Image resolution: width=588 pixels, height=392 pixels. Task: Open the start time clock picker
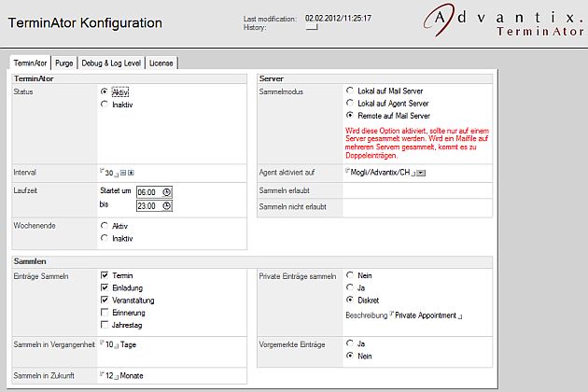pyautogui.click(x=166, y=191)
